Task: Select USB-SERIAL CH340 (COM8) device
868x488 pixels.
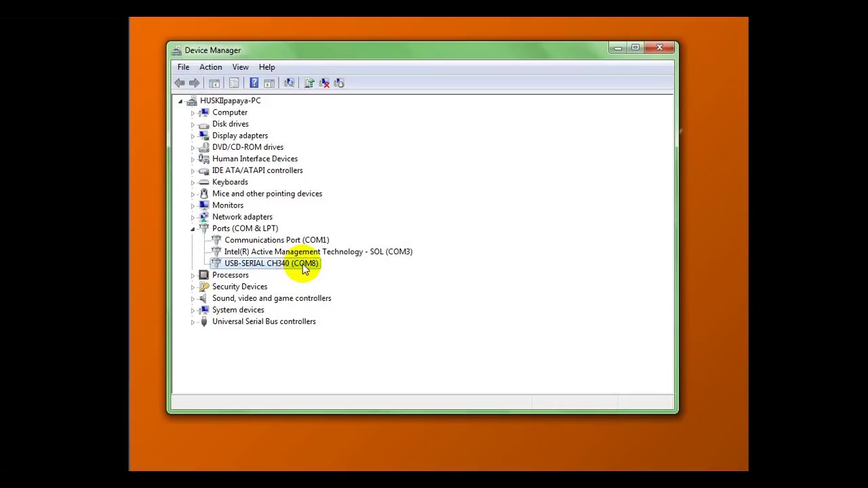Action: [x=271, y=263]
